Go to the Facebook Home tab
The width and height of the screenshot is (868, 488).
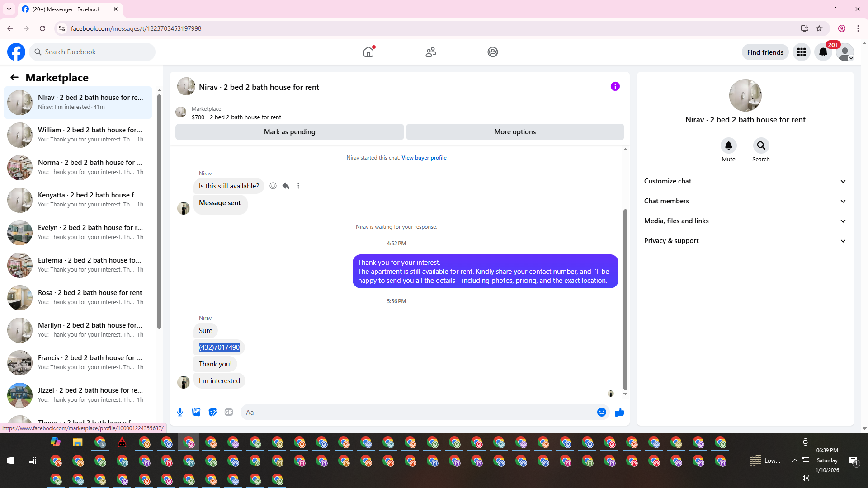(368, 52)
